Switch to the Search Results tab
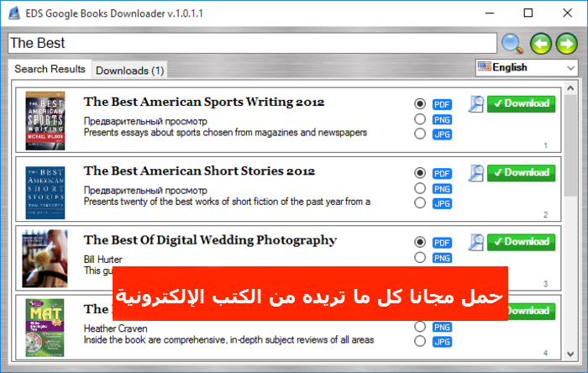The width and height of the screenshot is (588, 373). click(50, 69)
